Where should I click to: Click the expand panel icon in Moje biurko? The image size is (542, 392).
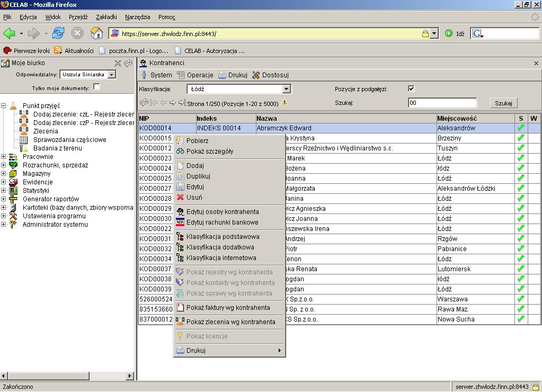(118, 63)
